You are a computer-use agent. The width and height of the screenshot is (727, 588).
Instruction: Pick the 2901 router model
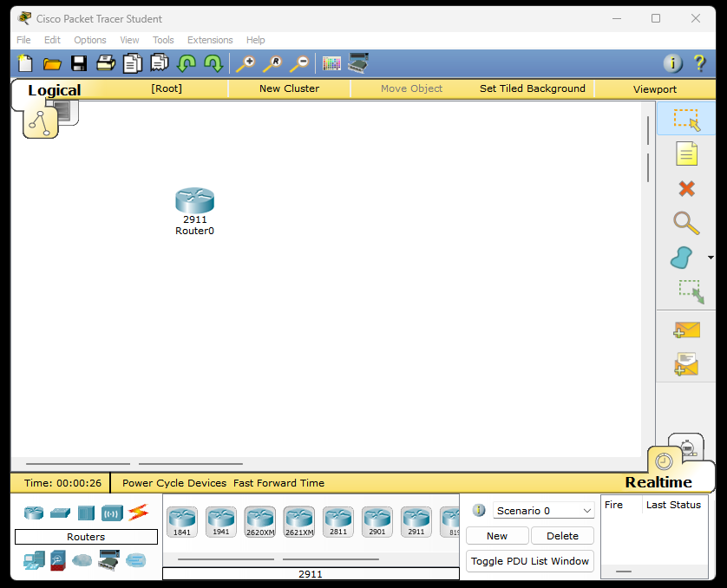coord(377,522)
